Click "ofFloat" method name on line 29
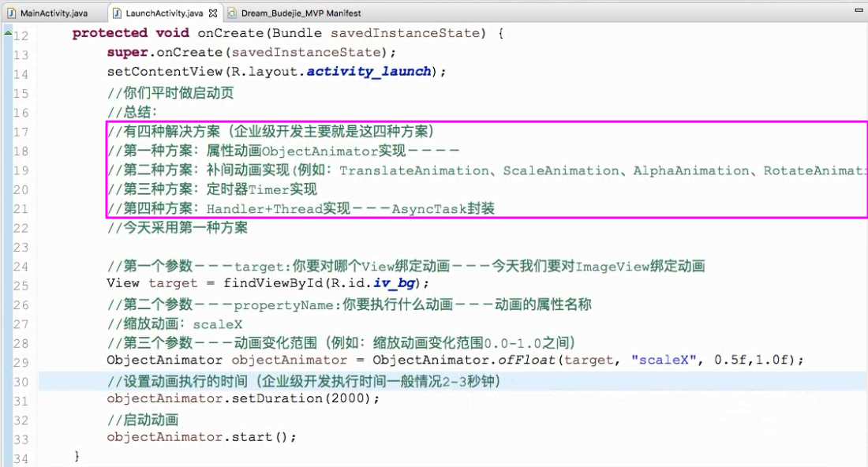Image resolution: width=868 pixels, height=467 pixels. pos(526,360)
